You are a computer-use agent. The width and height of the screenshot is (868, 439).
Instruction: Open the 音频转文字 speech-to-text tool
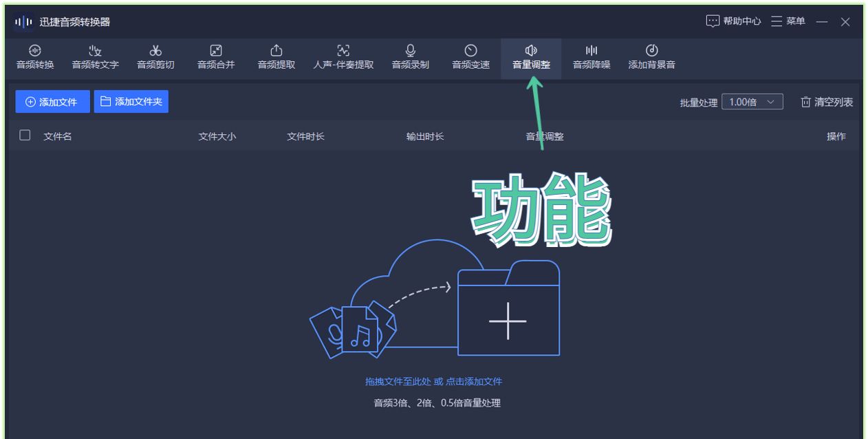pos(96,58)
